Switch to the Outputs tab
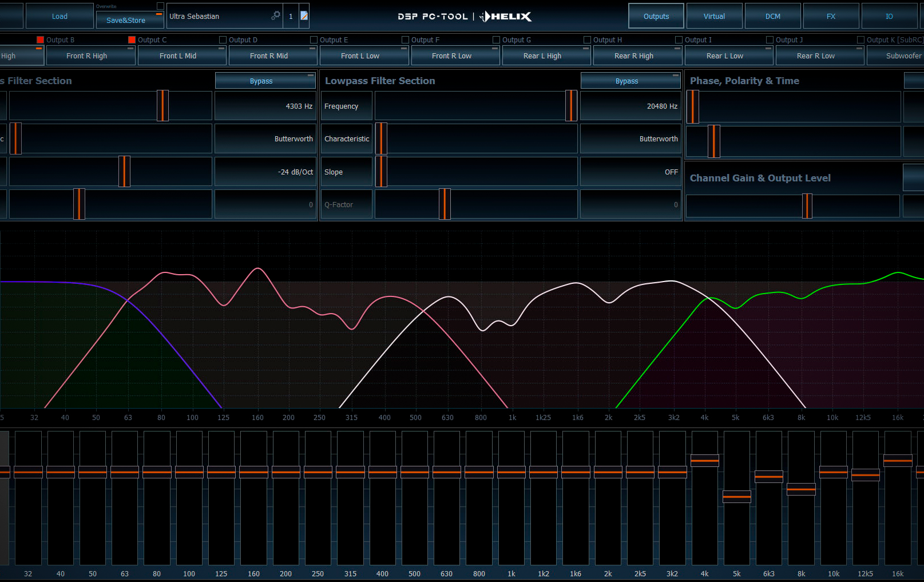 656,16
